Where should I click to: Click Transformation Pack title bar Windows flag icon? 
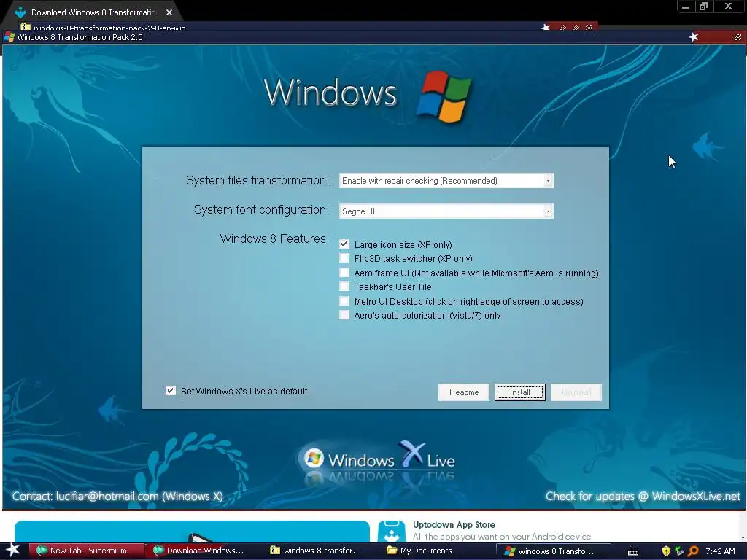[x=9, y=37]
